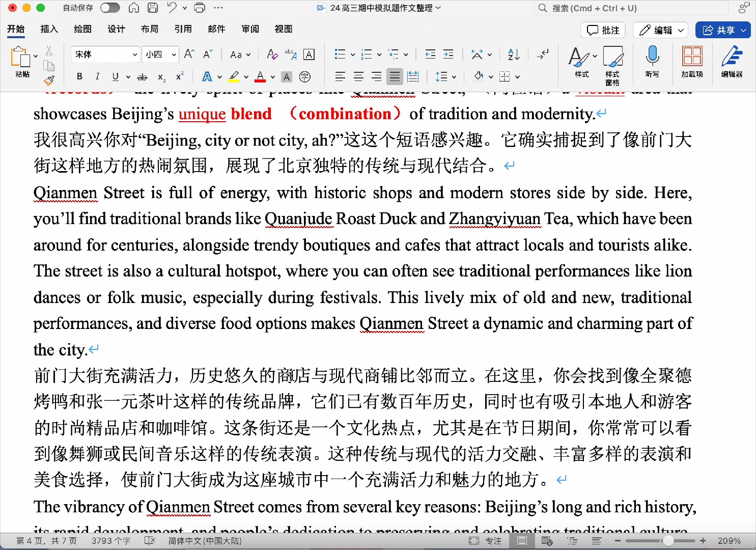
Task: Open spelling check icon in status bar
Action: point(150,541)
